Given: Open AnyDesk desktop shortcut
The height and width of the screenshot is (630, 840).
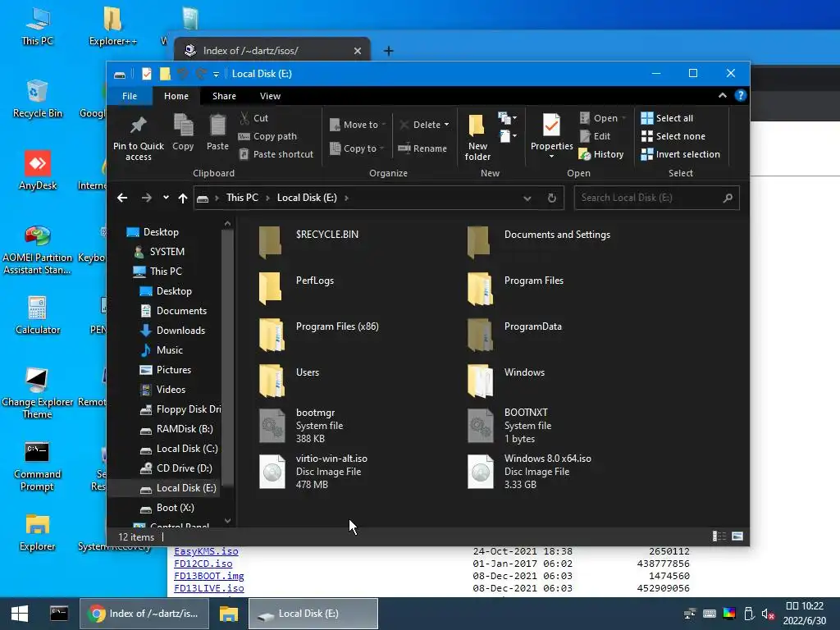Looking at the screenshot, I should coord(38,171).
